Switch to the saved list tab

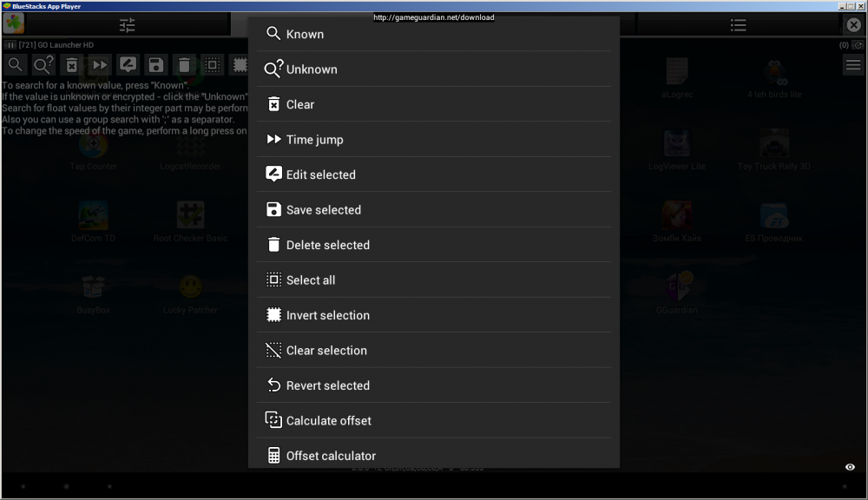pyautogui.click(x=738, y=25)
